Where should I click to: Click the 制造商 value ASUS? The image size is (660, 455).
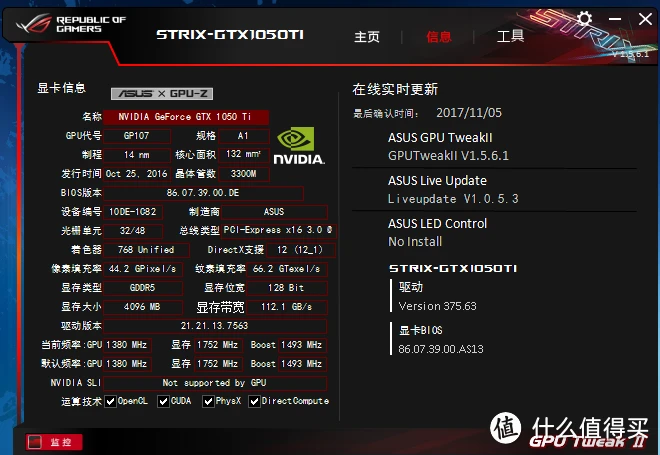point(274,212)
